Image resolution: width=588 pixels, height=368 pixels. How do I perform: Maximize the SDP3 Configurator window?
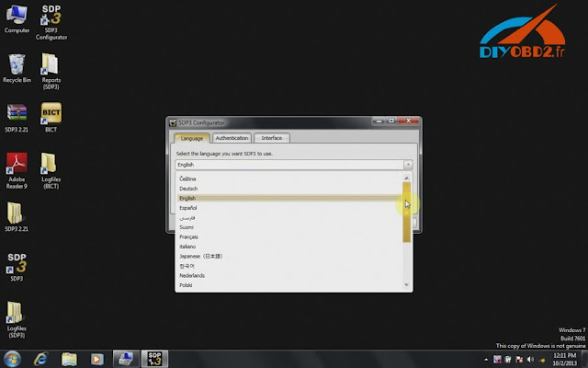click(x=390, y=121)
